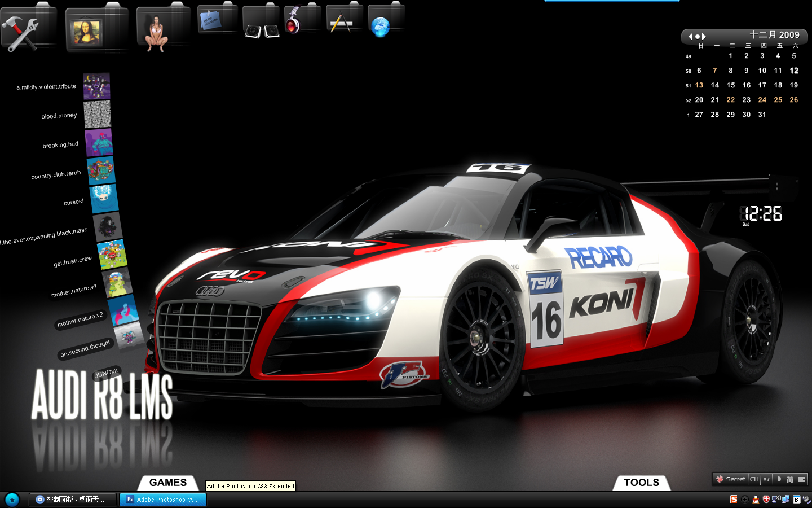Click the JUNOxx label
This screenshot has height=508, width=812.
[106, 373]
